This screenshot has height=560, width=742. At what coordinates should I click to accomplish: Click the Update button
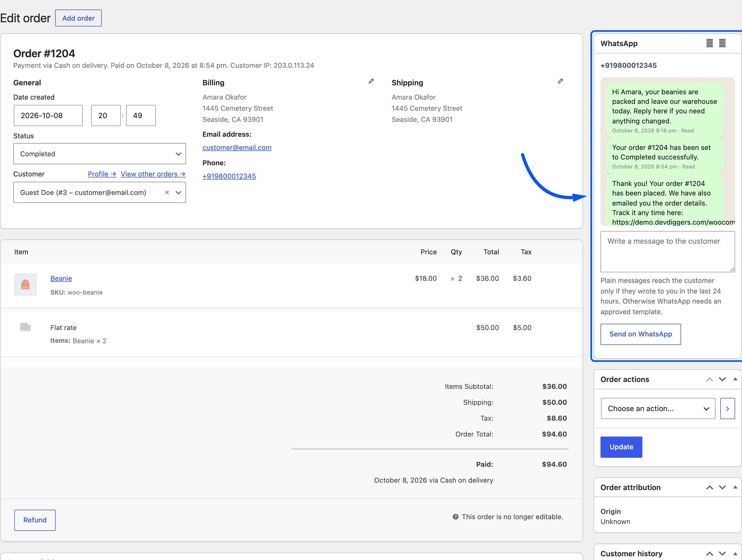[x=621, y=447]
